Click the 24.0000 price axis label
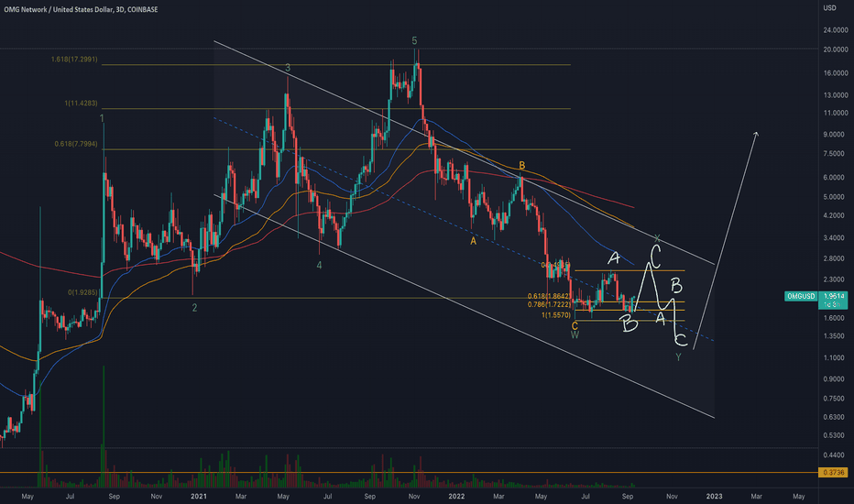Viewport: 854px width, 504px height. point(836,30)
